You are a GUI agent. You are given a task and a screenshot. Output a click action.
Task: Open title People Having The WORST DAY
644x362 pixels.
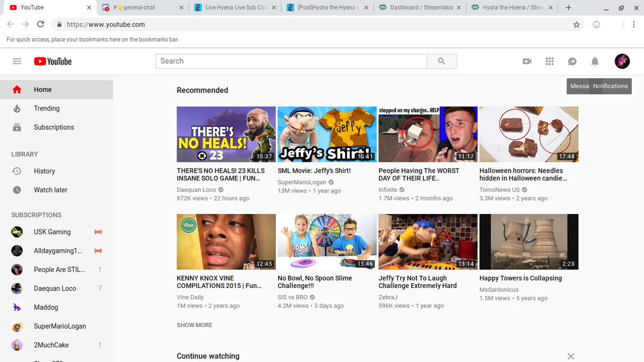coord(419,174)
